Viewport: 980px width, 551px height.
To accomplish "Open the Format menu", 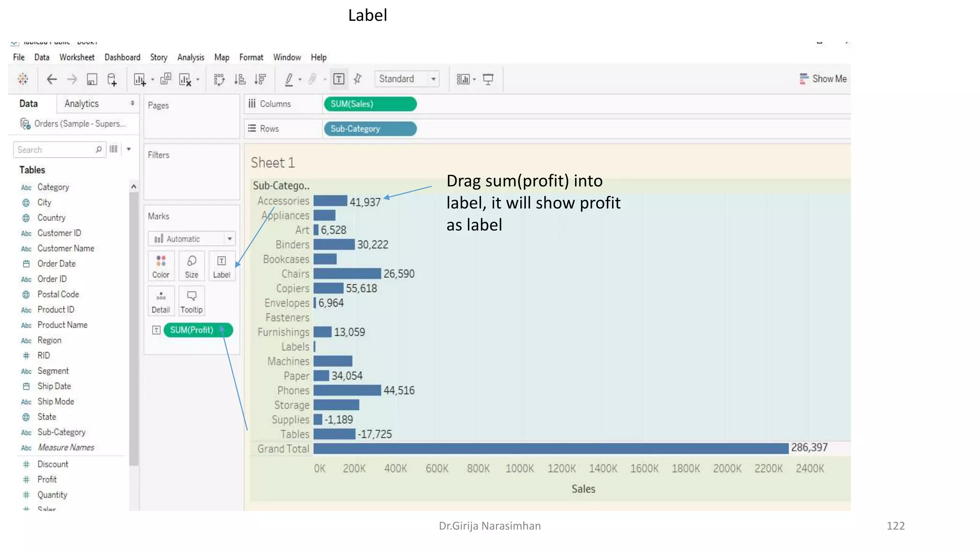I will 251,57.
